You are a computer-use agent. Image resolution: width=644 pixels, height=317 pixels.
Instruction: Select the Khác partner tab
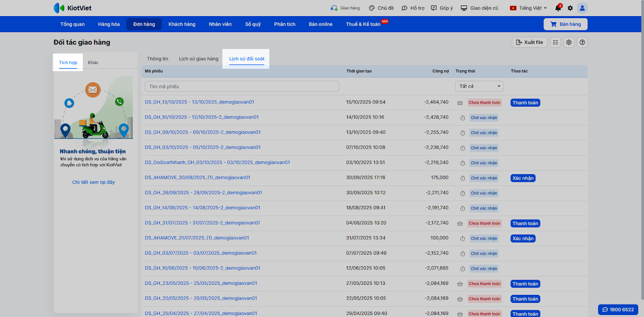click(x=93, y=62)
